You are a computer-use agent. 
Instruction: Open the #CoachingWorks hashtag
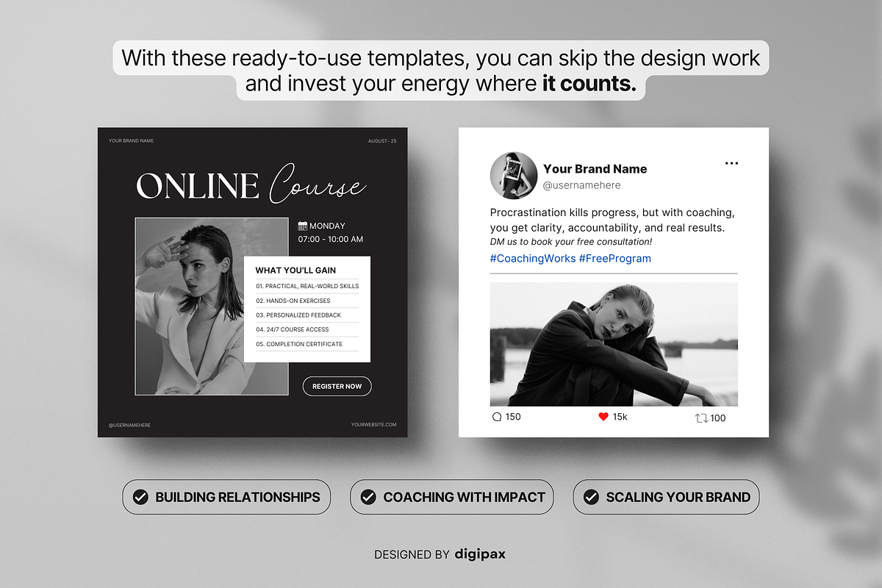pyautogui.click(x=533, y=258)
